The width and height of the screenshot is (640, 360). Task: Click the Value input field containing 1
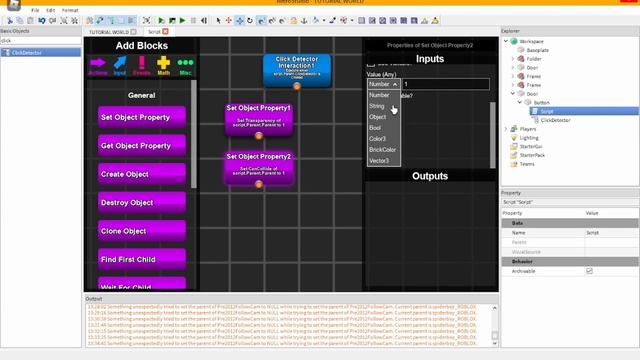(446, 84)
